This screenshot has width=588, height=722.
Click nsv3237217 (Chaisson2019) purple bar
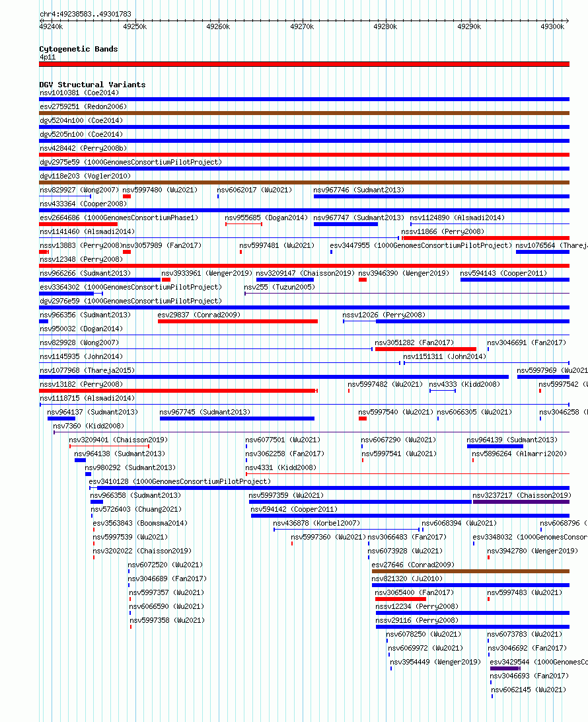[x=521, y=502]
